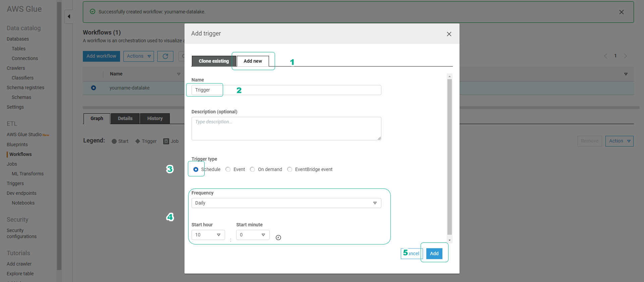
Task: Open Settings in the sidebar
Action: coord(15,107)
